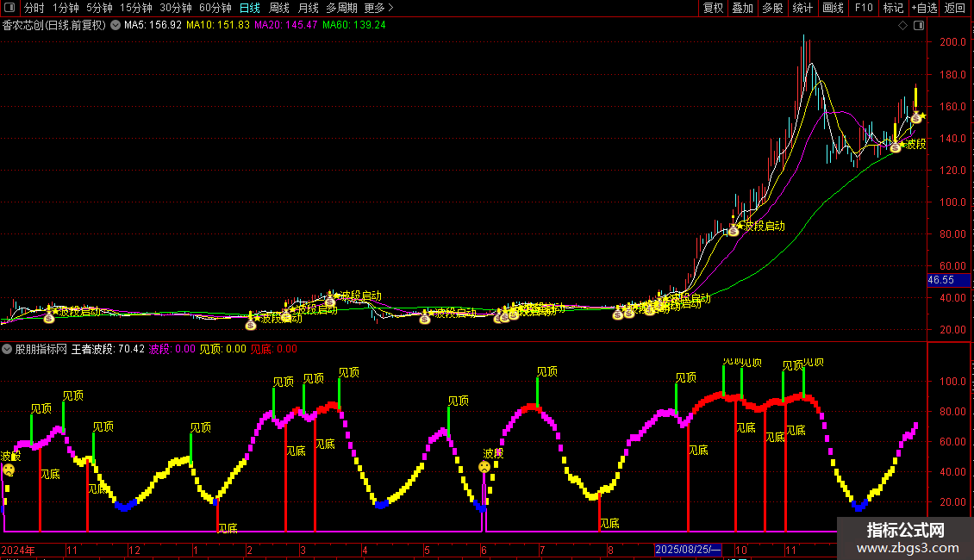The image size is (974, 560).
Task: Open the F10 company info
Action: pos(863,8)
